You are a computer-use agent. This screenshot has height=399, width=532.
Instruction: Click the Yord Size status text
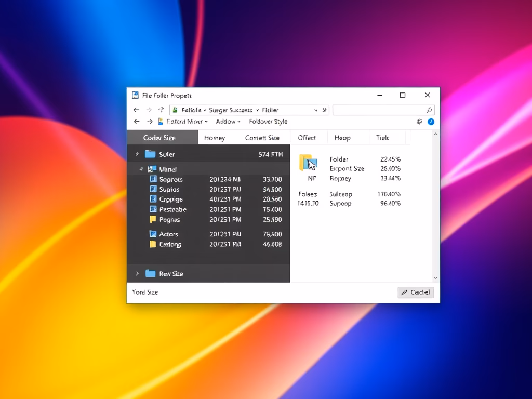coord(145,292)
